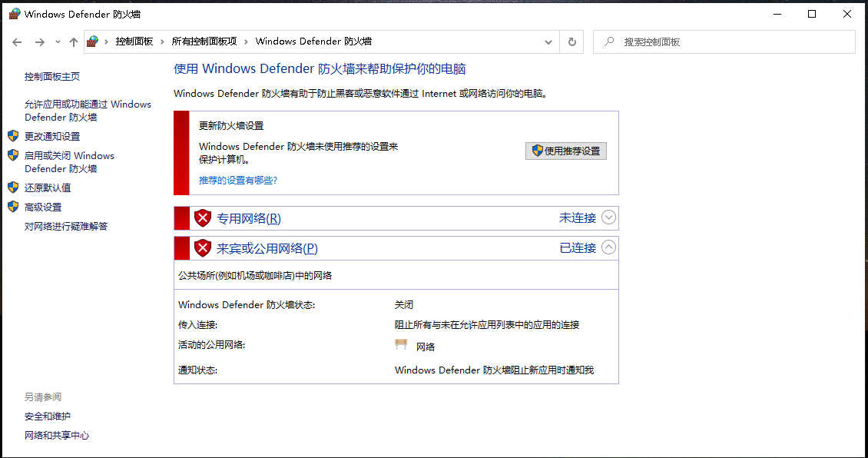
Task: Click the 使用推荐设置 button
Action: point(566,151)
